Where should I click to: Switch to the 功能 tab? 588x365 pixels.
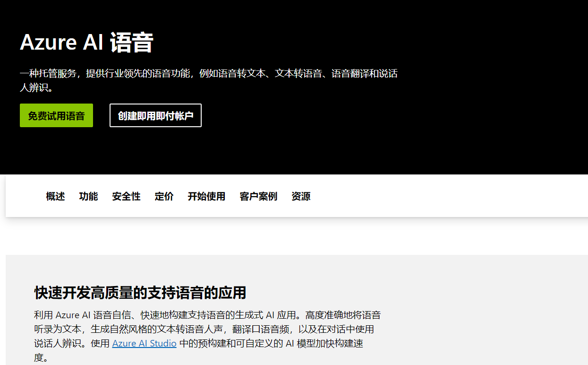point(88,196)
